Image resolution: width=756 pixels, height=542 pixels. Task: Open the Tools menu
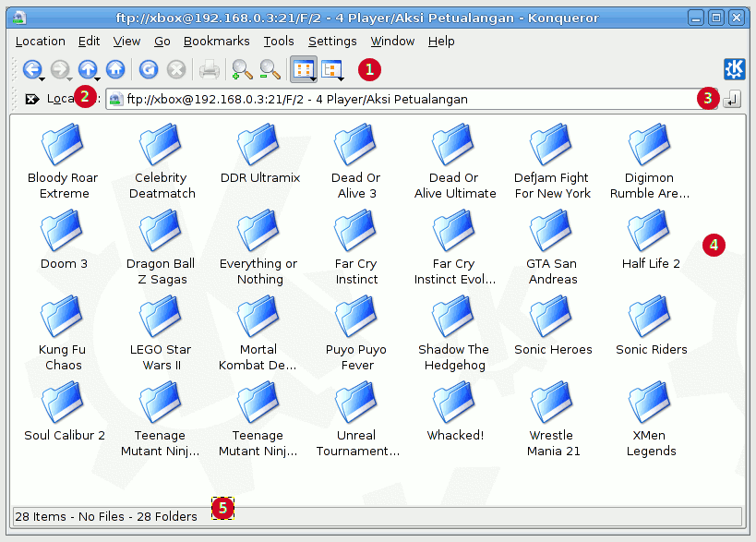coord(279,42)
